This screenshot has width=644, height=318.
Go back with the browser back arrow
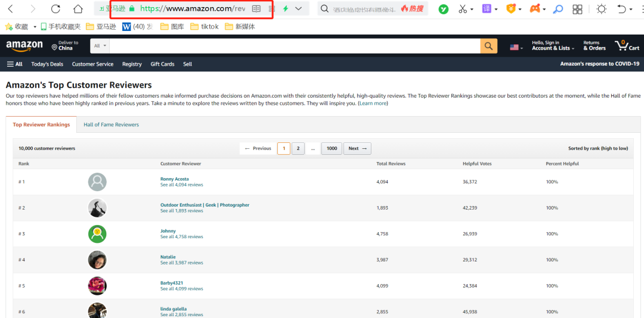[x=11, y=8]
